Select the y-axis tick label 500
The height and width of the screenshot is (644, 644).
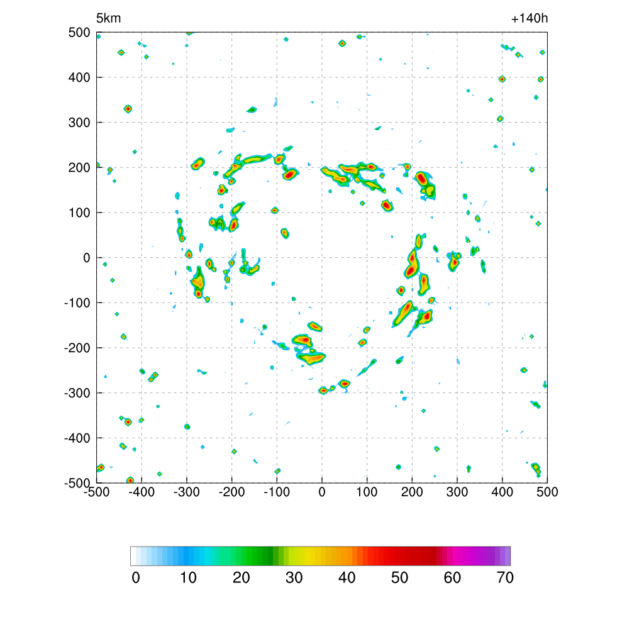coord(79,33)
